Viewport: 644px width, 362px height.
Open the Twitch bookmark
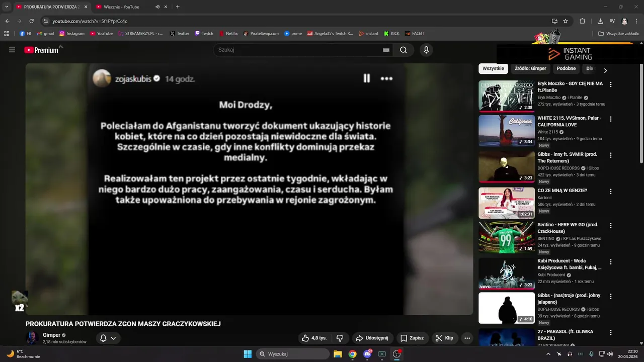coord(204,34)
